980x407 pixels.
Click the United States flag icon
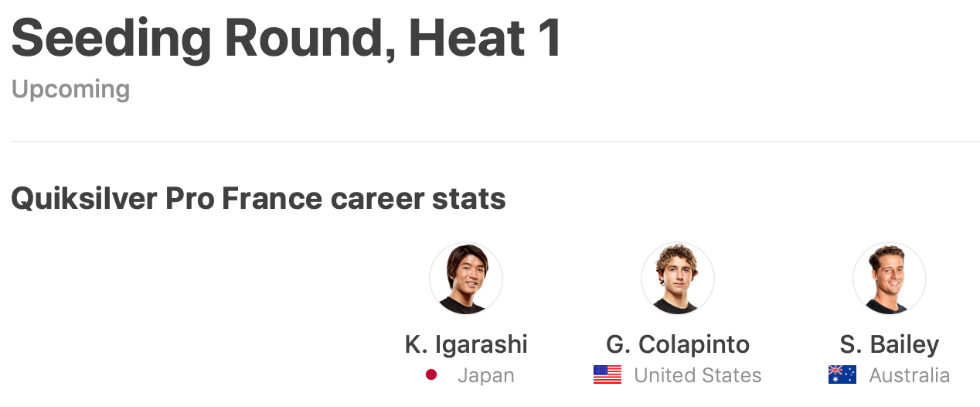(x=607, y=375)
